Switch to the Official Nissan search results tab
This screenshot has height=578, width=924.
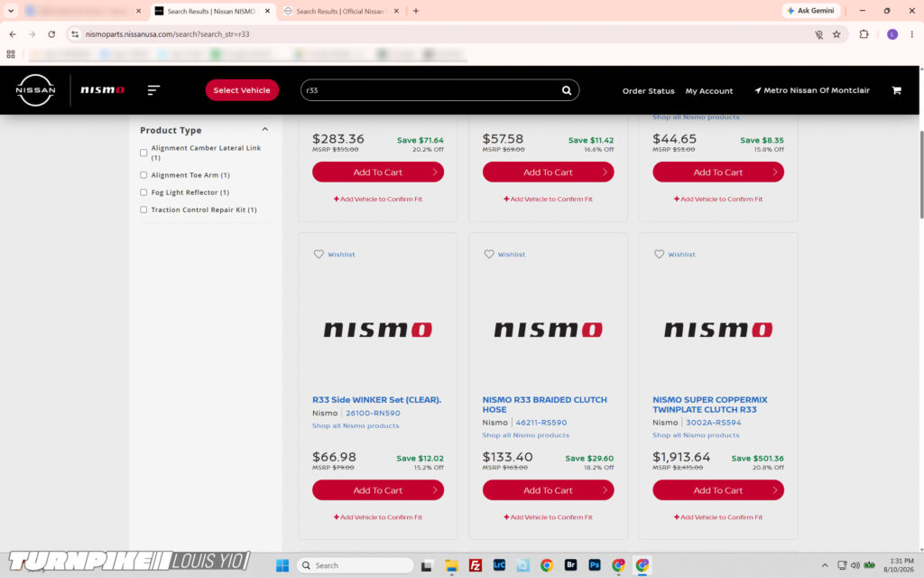[x=339, y=11]
